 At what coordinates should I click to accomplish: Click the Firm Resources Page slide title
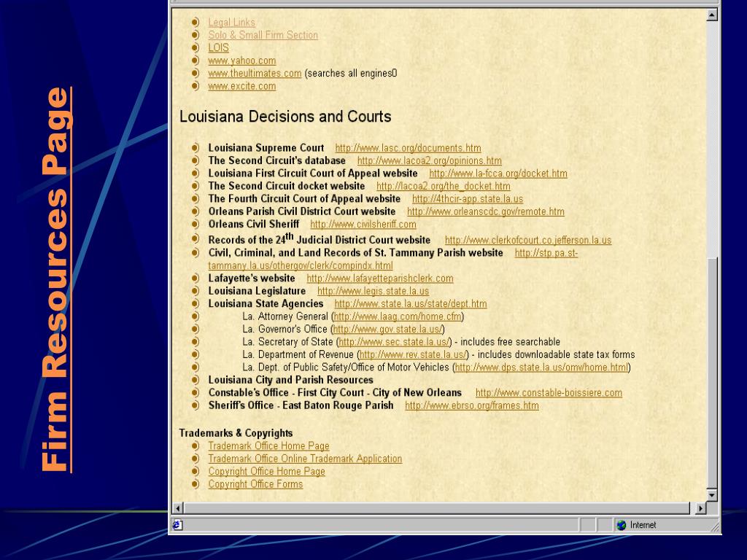coord(56,279)
